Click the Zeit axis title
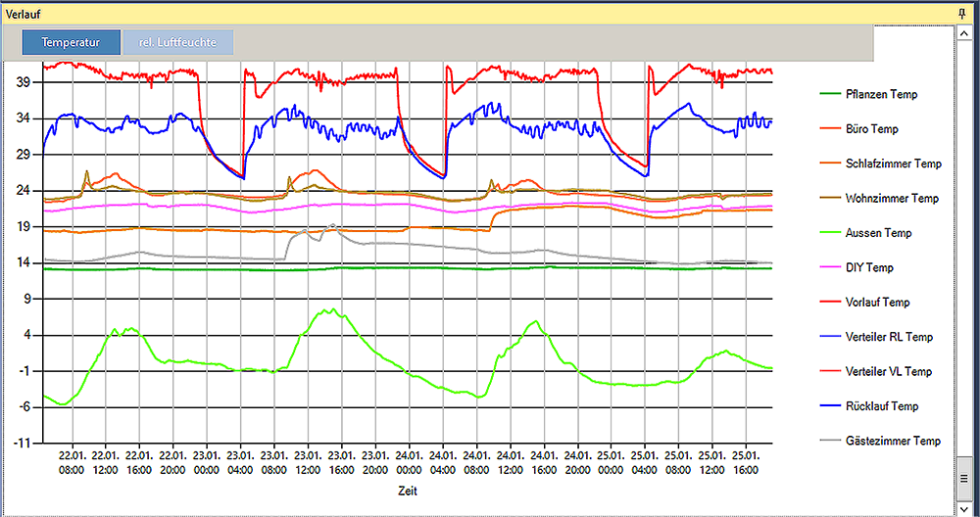 pyautogui.click(x=407, y=491)
